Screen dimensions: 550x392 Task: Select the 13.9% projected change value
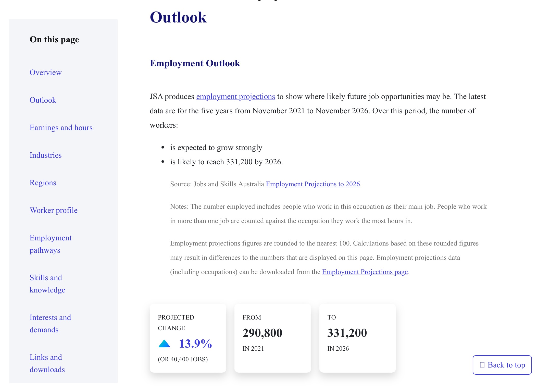pyautogui.click(x=195, y=344)
